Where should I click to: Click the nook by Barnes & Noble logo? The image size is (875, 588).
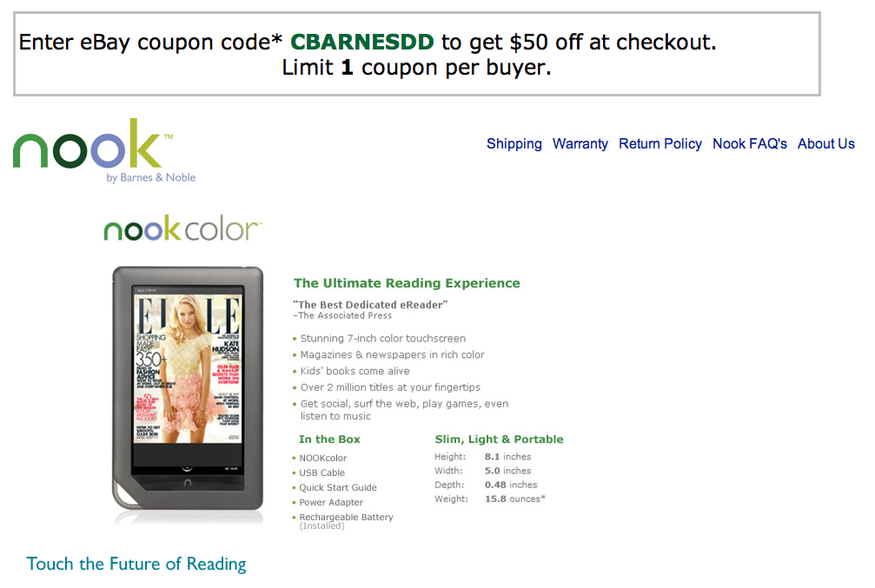(x=104, y=150)
